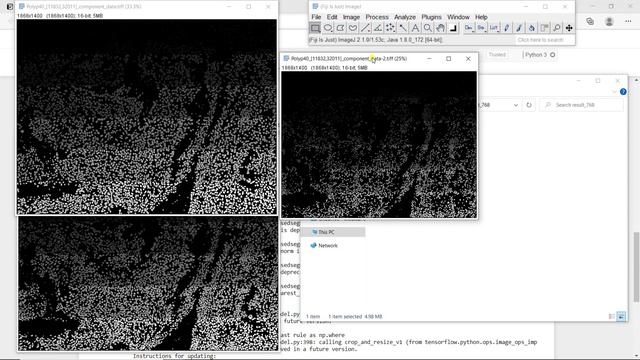Click the 'Trusted' notebook indicator
The width and height of the screenshot is (640, 360).
(x=497, y=55)
